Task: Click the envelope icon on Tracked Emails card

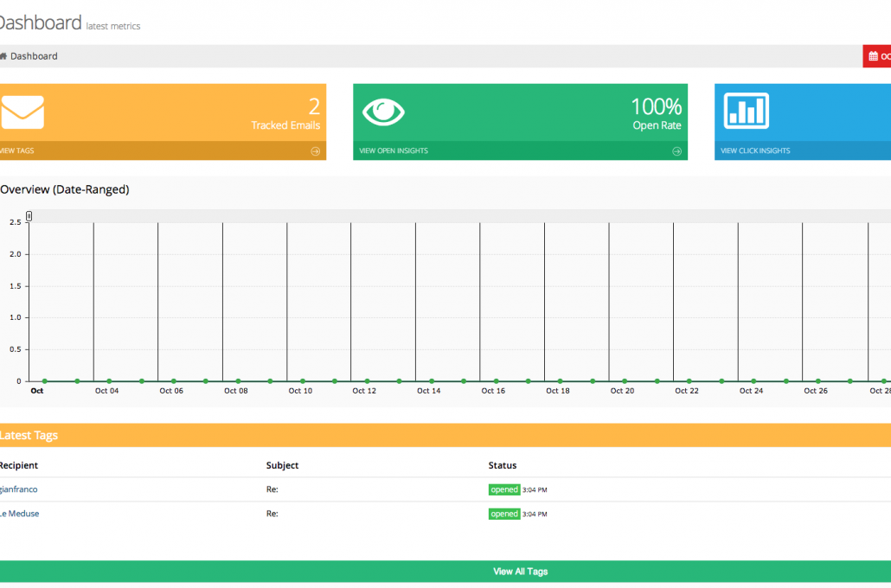Action: (x=22, y=112)
